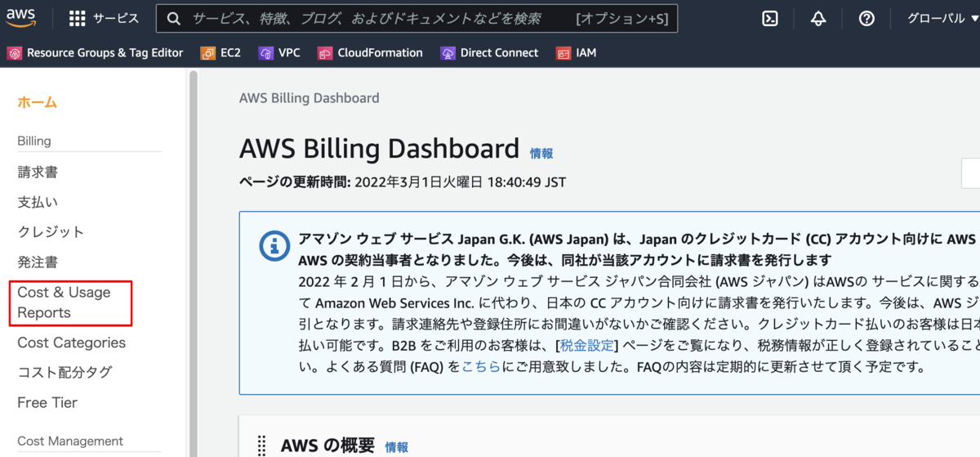Open Cost Categories in the sidebar
Viewport: 980px width, 457px height.
pos(72,343)
